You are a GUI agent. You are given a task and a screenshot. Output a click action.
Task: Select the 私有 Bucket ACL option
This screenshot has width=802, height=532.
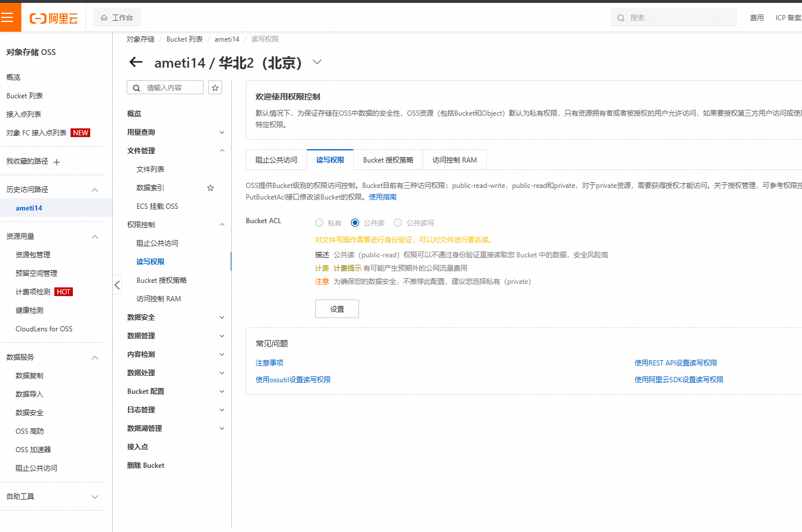(x=319, y=223)
